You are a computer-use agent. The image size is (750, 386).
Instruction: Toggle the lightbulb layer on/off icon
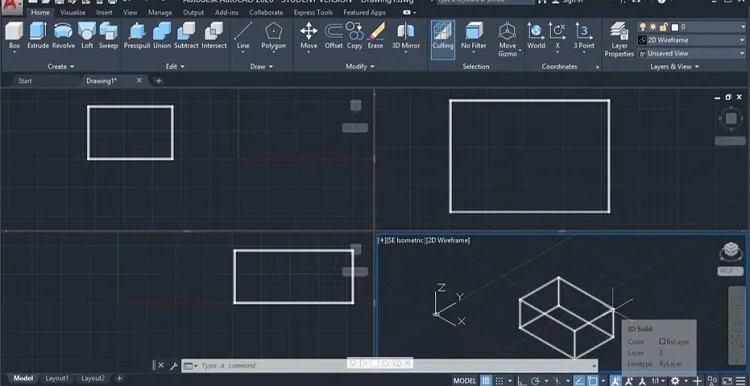(x=643, y=27)
